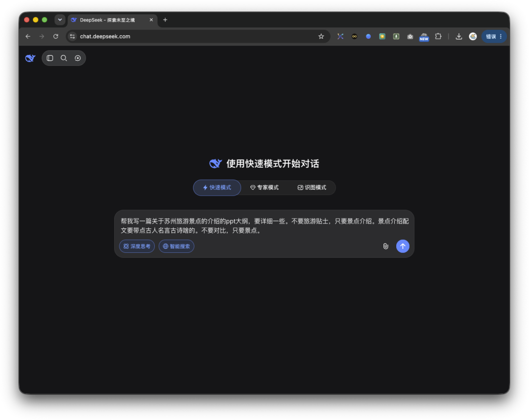Open site information icon in address bar
529x420 pixels.
point(72,36)
